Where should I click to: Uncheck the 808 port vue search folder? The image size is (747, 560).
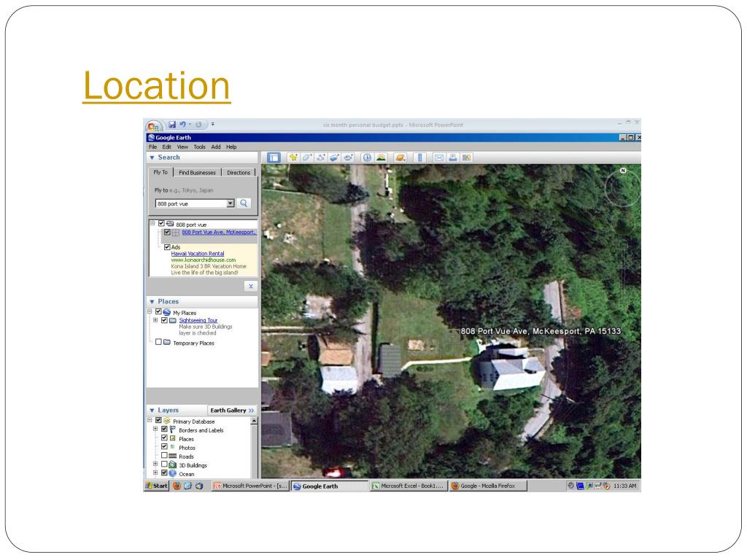pyautogui.click(x=161, y=223)
